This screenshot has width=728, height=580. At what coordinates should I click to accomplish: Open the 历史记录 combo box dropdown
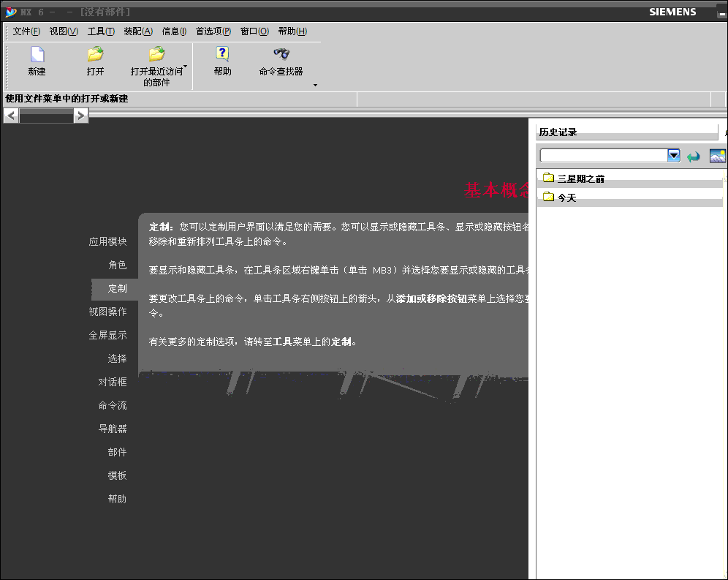click(674, 155)
